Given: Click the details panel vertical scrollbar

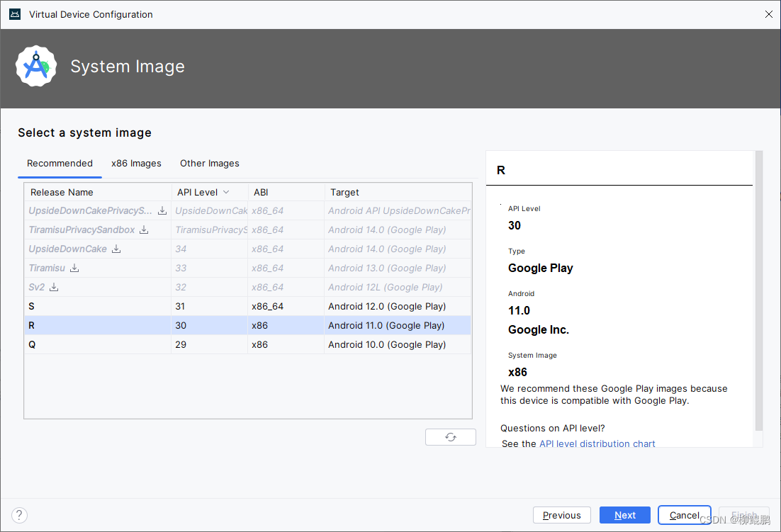Looking at the screenshot, I should [759, 290].
